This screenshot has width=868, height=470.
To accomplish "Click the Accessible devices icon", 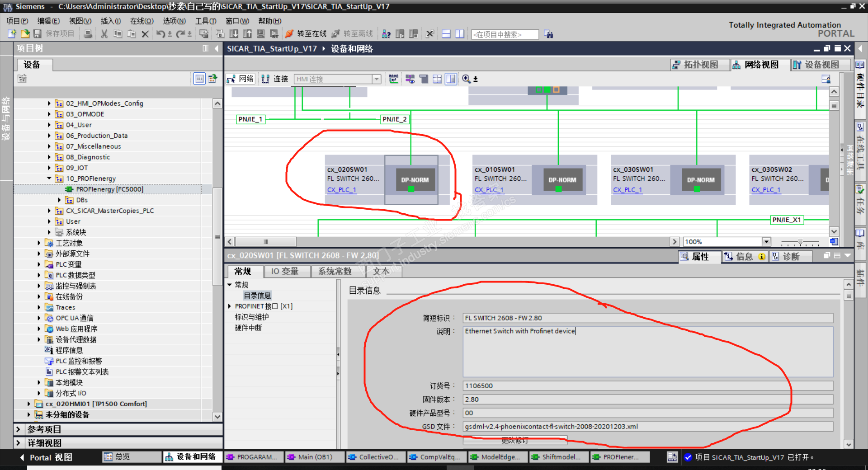I will (387, 34).
